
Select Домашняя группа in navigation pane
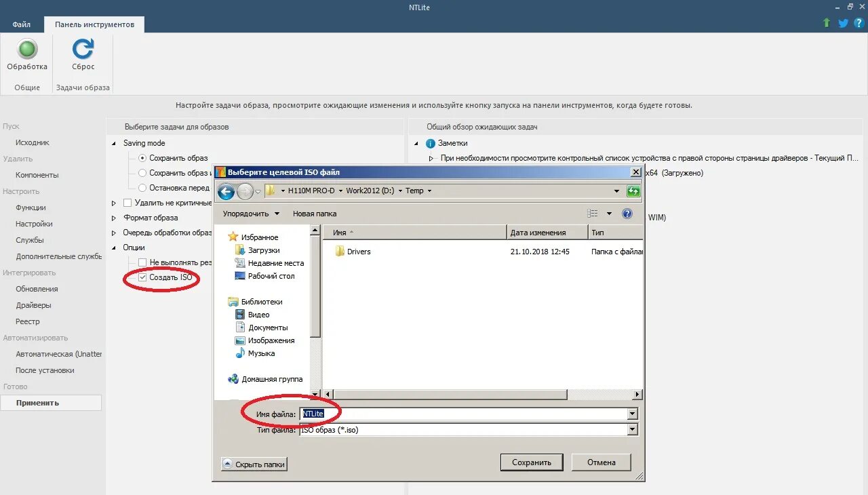point(272,379)
